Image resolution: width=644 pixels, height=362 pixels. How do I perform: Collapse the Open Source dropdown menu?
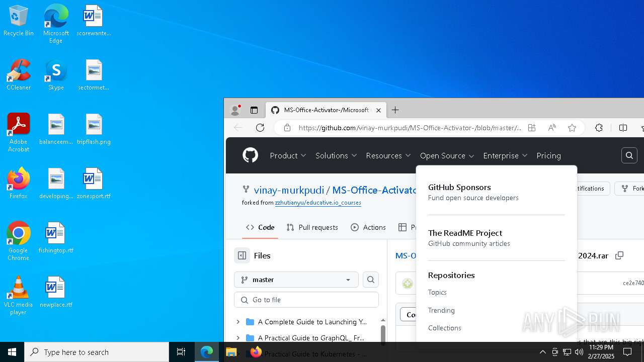447,156
